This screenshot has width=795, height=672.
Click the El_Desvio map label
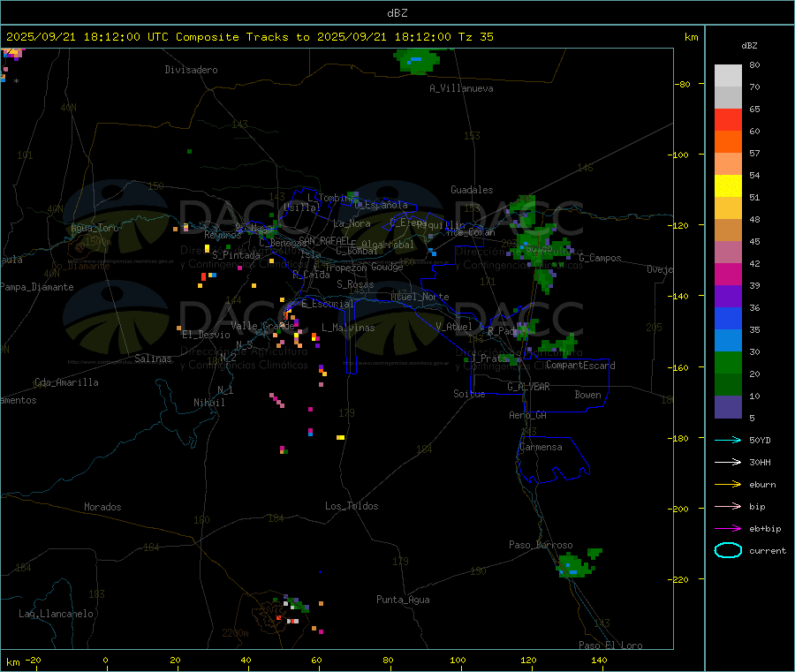tap(207, 335)
